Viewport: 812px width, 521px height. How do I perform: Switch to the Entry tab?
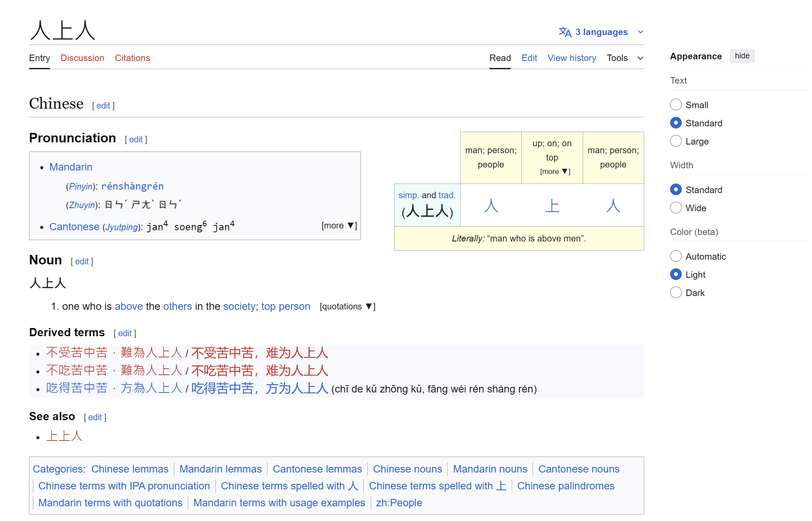(x=39, y=58)
